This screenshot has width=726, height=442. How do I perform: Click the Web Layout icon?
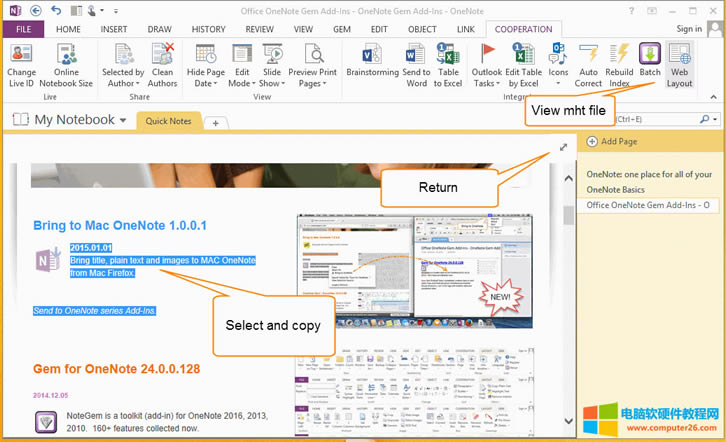(679, 57)
